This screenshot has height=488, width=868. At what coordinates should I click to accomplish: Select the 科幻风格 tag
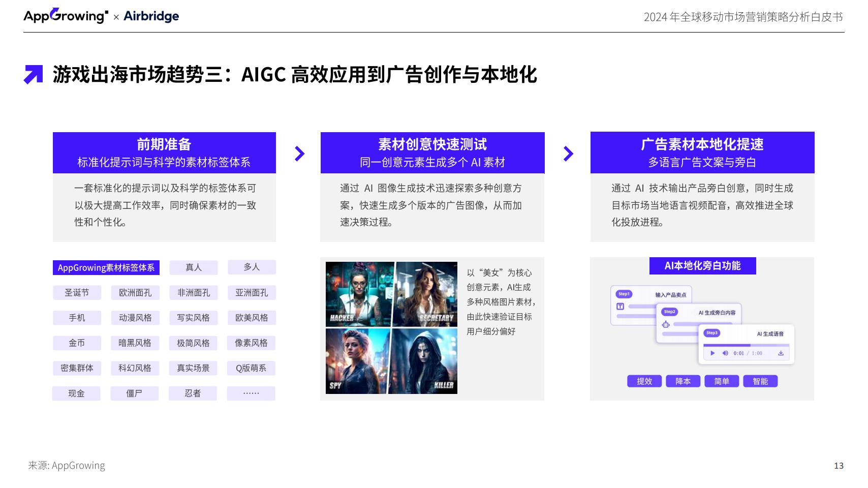pyautogui.click(x=135, y=368)
